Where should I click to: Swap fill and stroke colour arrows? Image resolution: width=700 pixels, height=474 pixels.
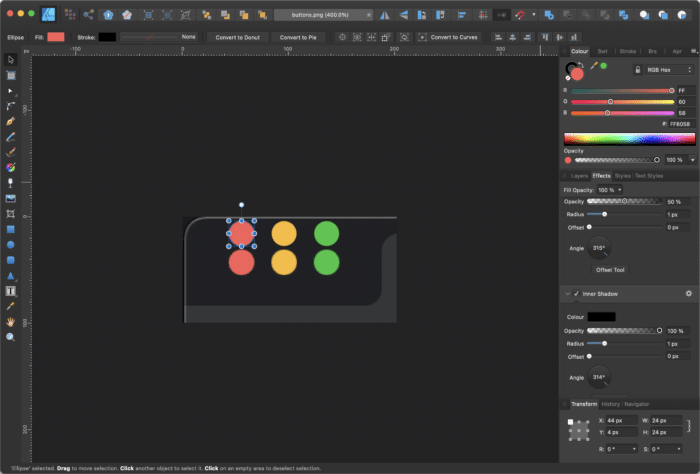point(581,65)
